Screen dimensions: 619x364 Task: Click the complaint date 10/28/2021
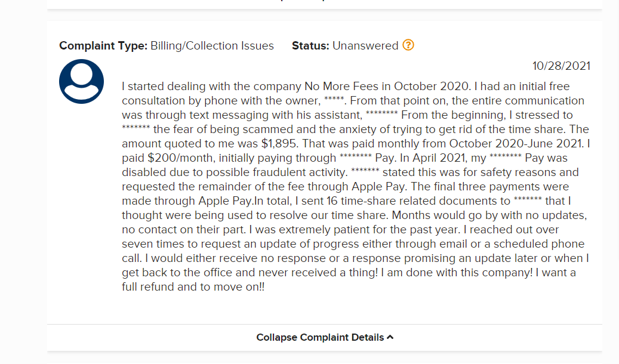[x=561, y=66]
